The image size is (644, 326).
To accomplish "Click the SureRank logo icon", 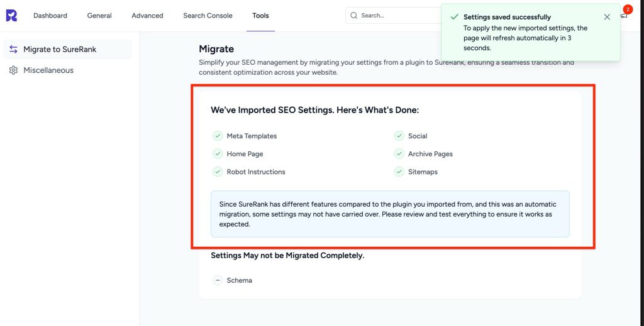I will pos(11,16).
